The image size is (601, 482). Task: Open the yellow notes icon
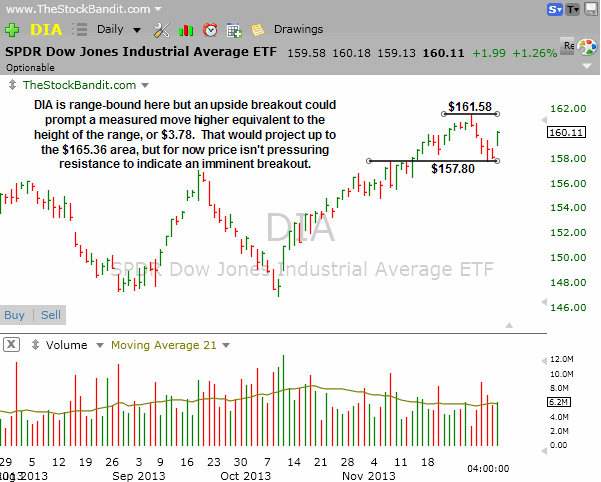(258, 30)
